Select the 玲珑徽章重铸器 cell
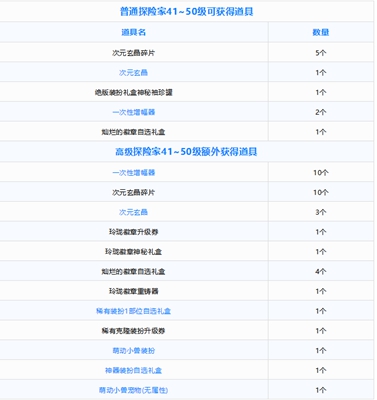The image size is (377, 400). tap(133, 291)
